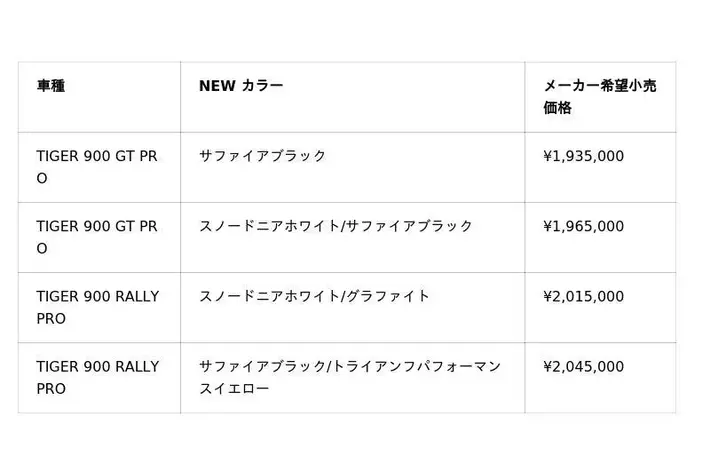Click the word NEW in the color header

point(216,86)
